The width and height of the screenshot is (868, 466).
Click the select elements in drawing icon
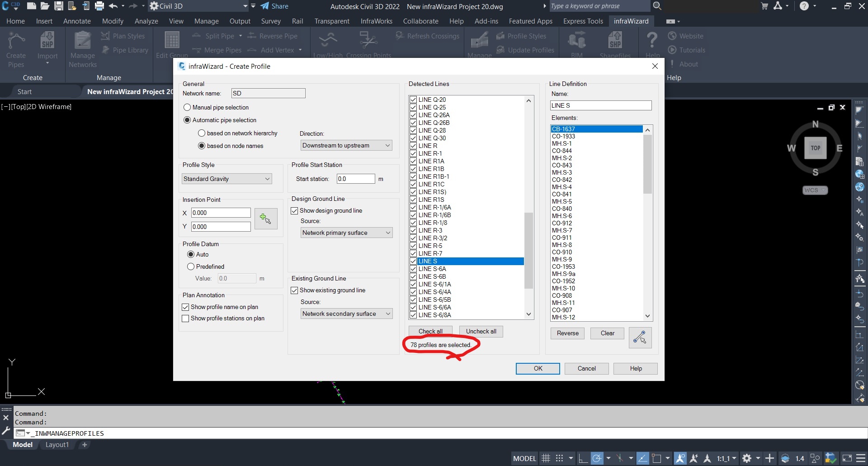pos(640,338)
